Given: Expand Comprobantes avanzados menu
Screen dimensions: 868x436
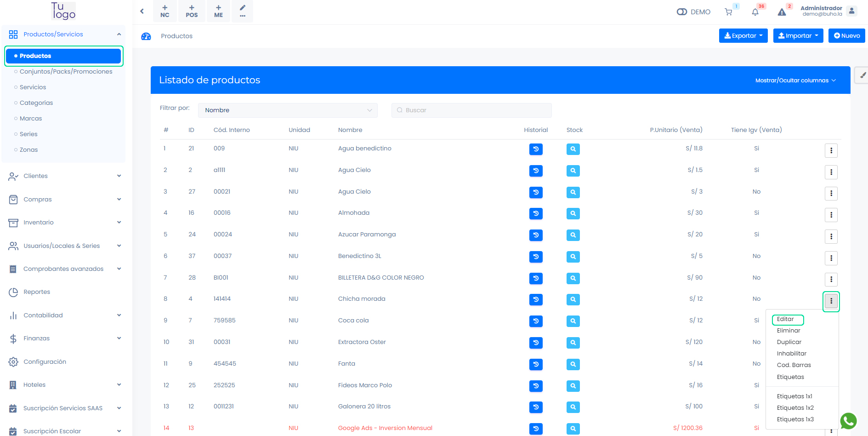Looking at the screenshot, I should click(63, 269).
